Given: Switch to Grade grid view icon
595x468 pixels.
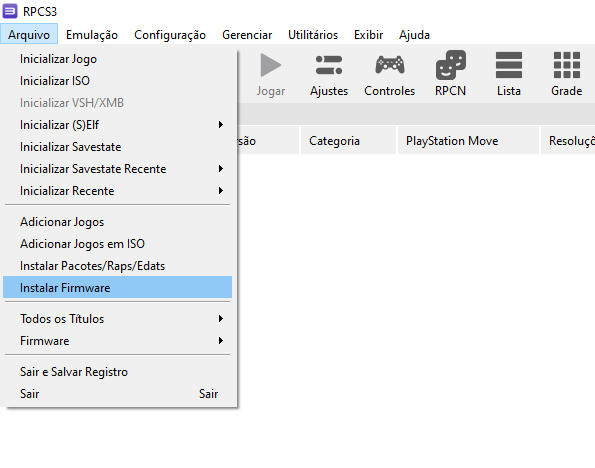Looking at the screenshot, I should click(x=567, y=65).
